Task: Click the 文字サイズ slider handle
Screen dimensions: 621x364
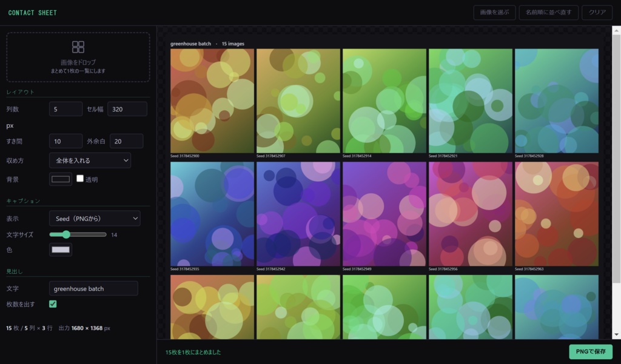Action: [x=66, y=234]
